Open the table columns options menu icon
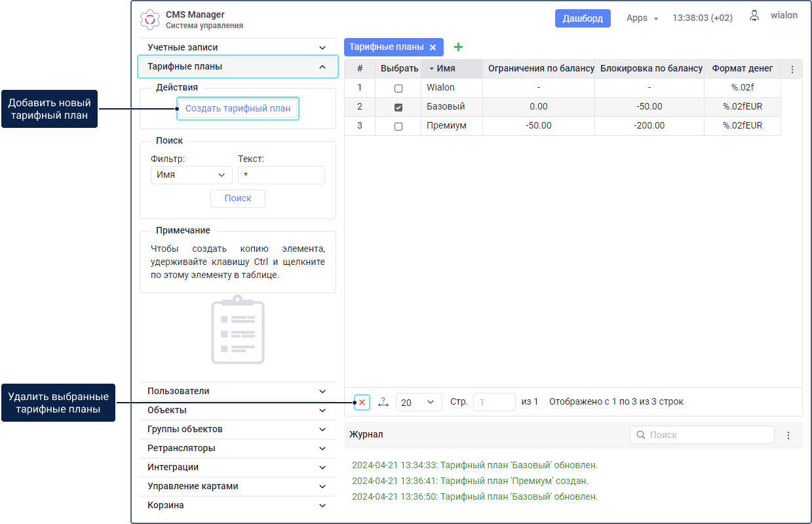This screenshot has height=524, width=812. pos(792,69)
